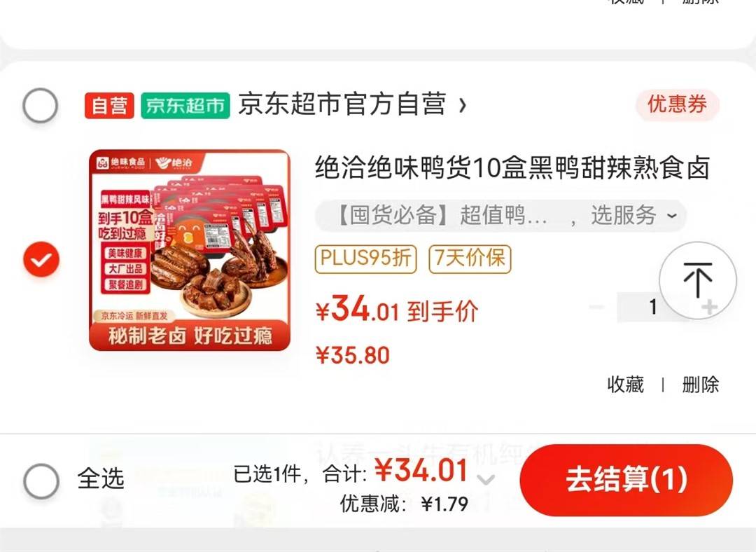Click product title 绝洽绝味鸭货10盒
This screenshot has height=552, width=756.
(512, 168)
